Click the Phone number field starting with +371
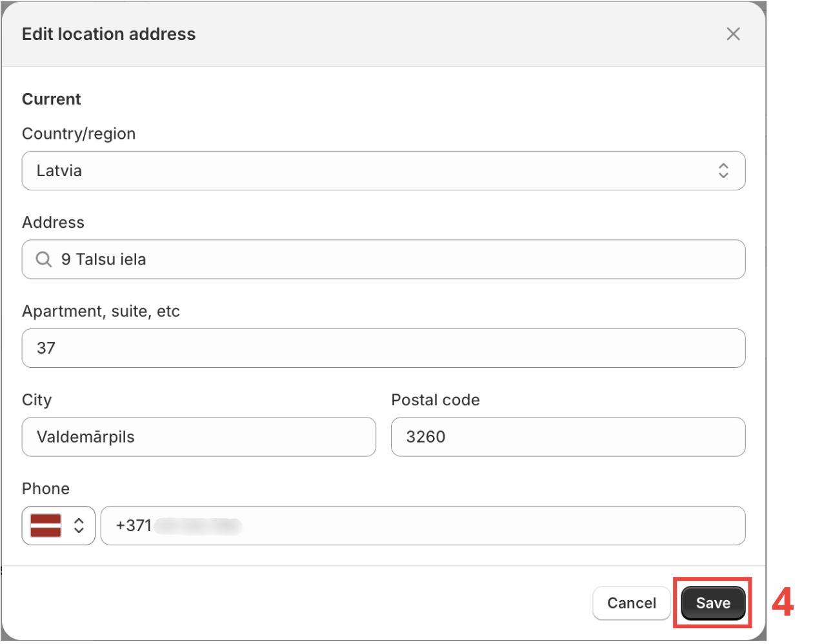 tap(423, 525)
